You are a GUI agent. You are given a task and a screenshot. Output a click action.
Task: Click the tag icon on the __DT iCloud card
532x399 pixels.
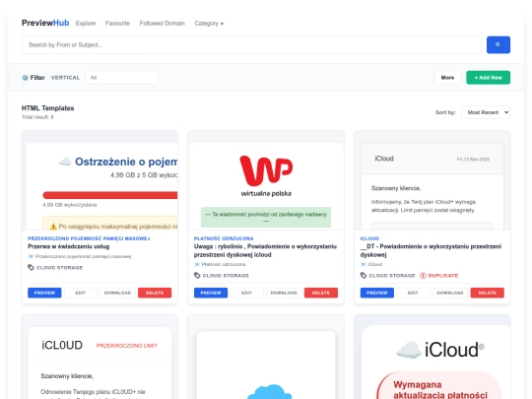tap(364, 276)
